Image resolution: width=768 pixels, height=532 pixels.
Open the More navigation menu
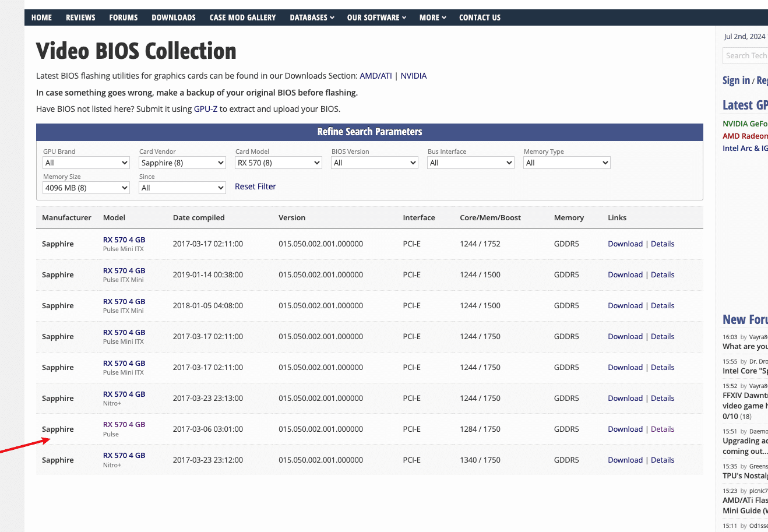(432, 17)
